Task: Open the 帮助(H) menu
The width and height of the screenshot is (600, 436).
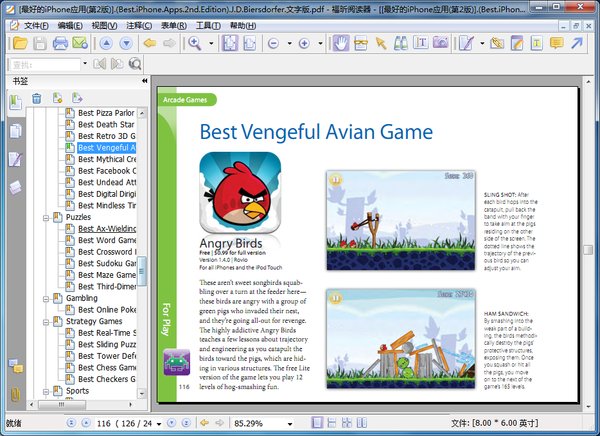Action: (243, 26)
